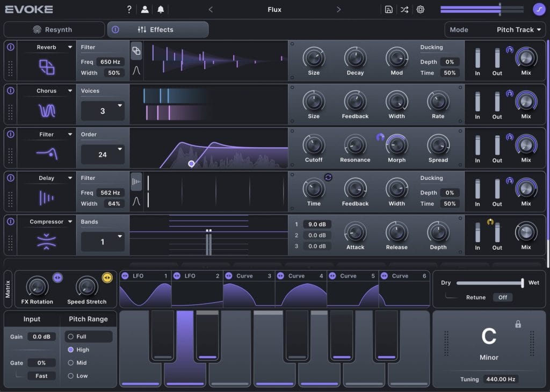Open the Voices count dropdown
550x392 pixels.
coord(103,111)
